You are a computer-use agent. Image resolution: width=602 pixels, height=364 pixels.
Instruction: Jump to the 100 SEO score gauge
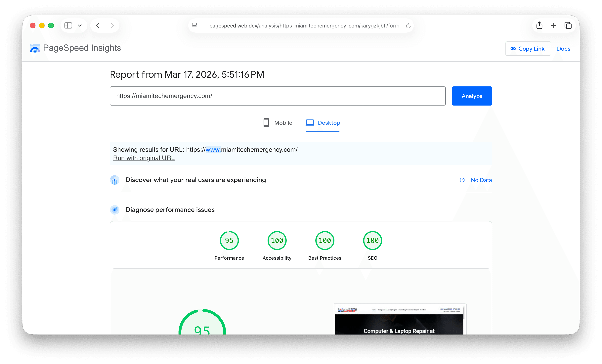(x=372, y=241)
